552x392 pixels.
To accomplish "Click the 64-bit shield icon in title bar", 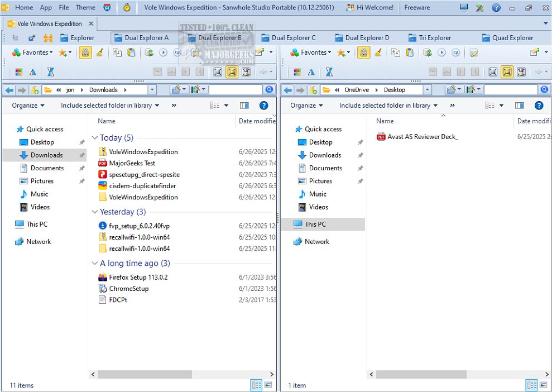I will coord(107,7).
